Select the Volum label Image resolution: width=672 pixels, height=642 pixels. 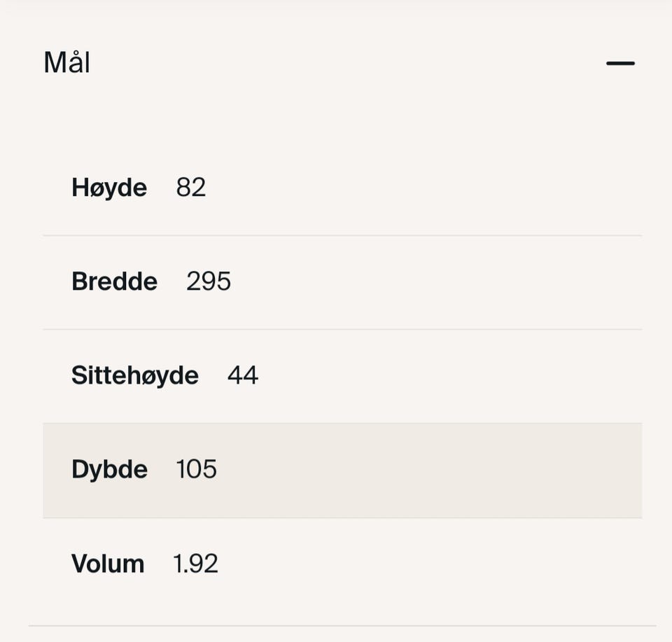point(108,564)
